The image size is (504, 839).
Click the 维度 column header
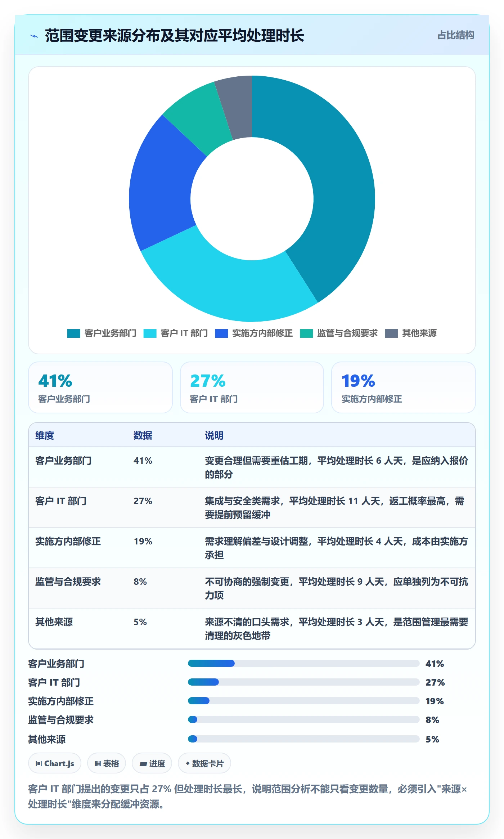click(45, 435)
